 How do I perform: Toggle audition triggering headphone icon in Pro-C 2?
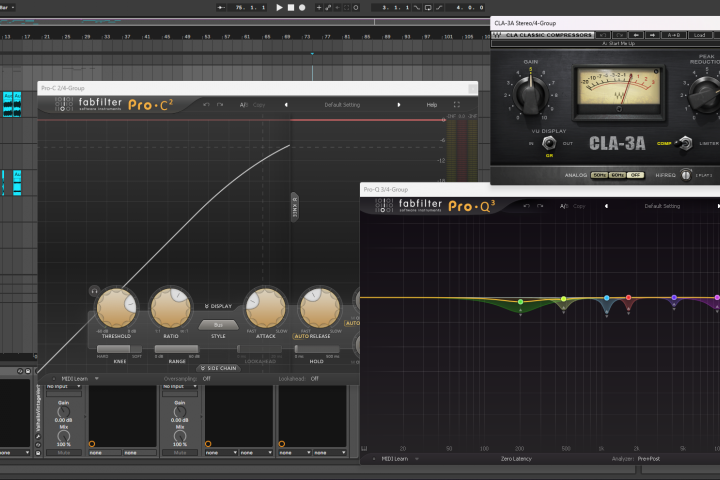tap(94, 291)
